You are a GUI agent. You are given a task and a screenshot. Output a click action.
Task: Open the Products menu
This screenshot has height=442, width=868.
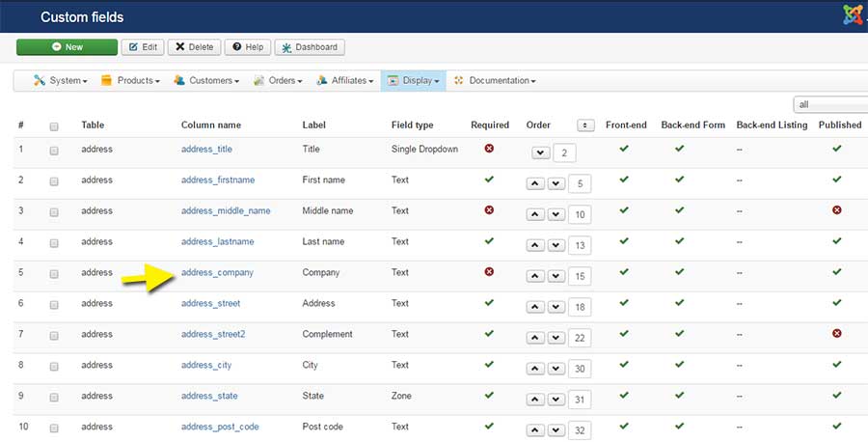(x=130, y=81)
